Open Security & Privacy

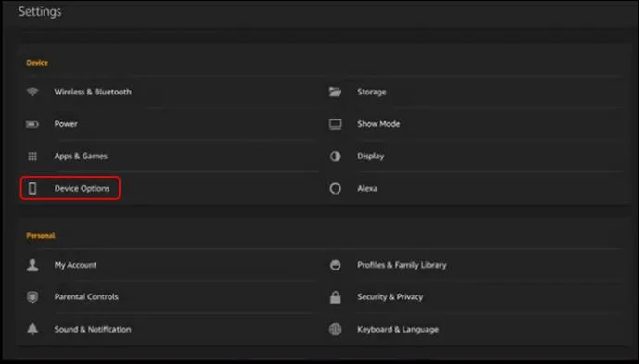[390, 296]
